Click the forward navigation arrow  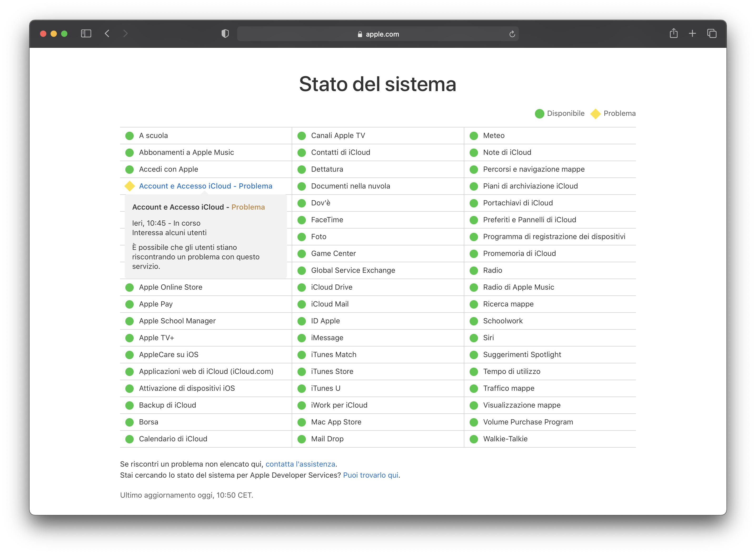pyautogui.click(x=125, y=33)
